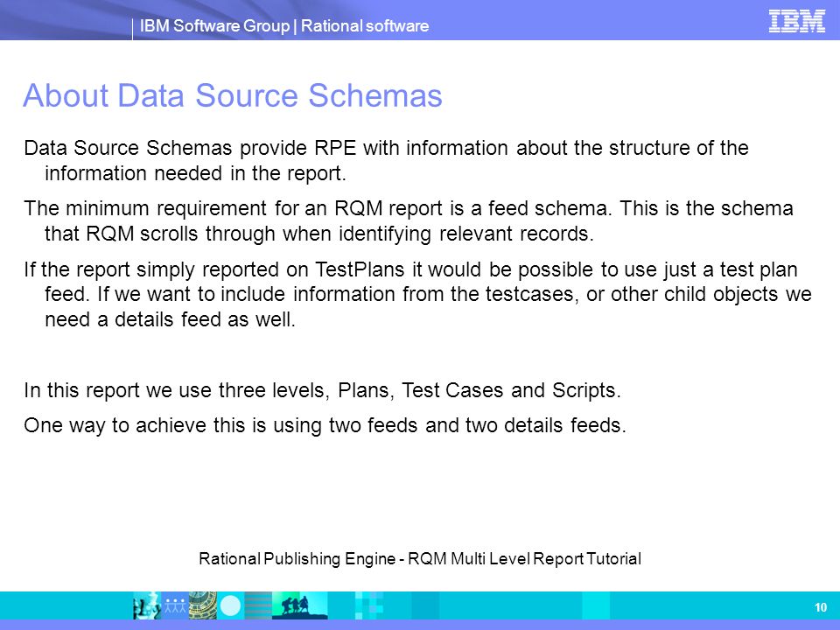
Task: Click the IBM logo in the header
Action: pyautogui.click(x=796, y=21)
